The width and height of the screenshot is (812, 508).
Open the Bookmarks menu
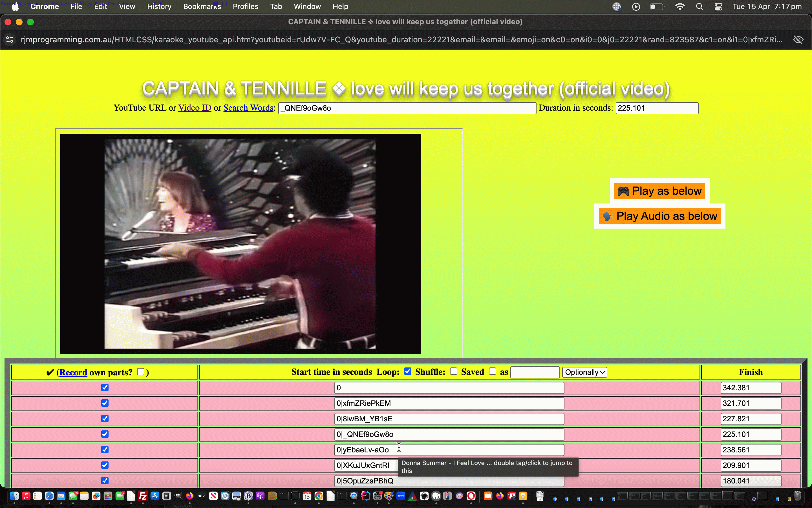(202, 7)
